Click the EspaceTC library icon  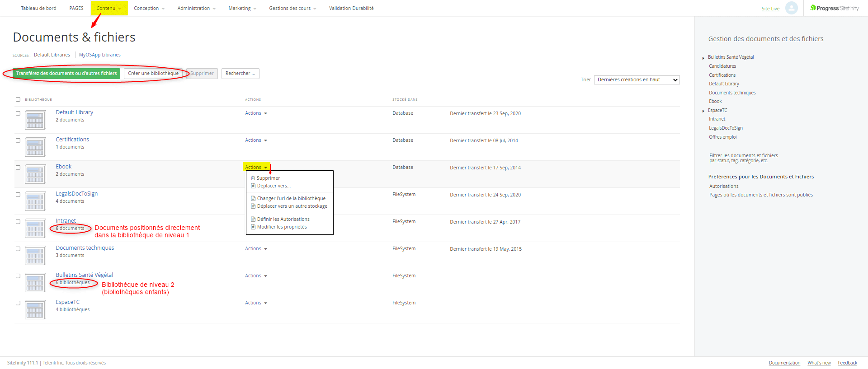click(35, 310)
